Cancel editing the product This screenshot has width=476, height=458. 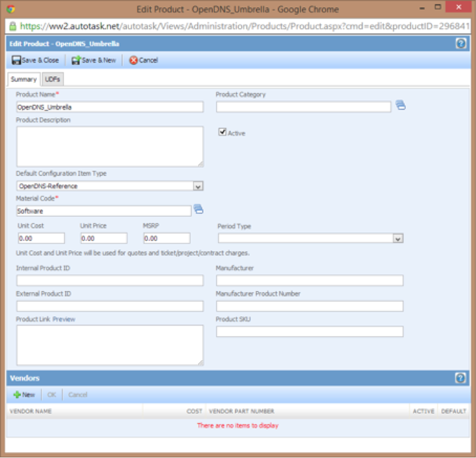click(143, 60)
